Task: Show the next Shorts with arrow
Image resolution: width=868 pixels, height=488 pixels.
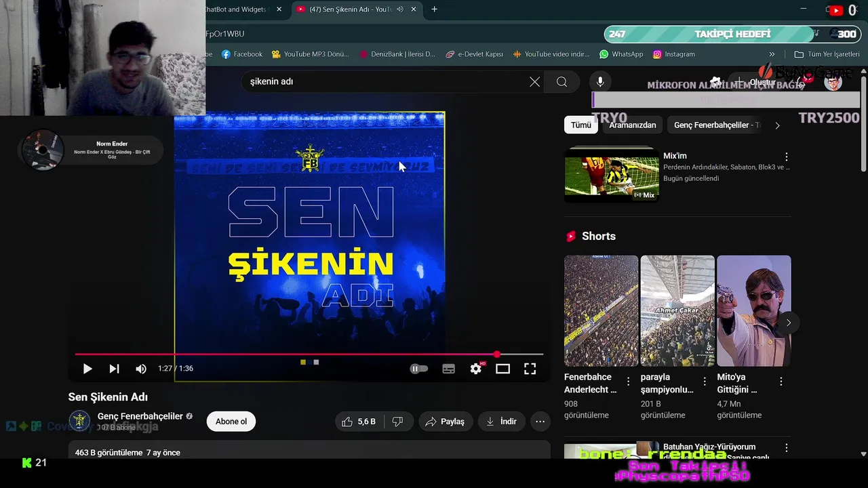Action: tap(788, 323)
